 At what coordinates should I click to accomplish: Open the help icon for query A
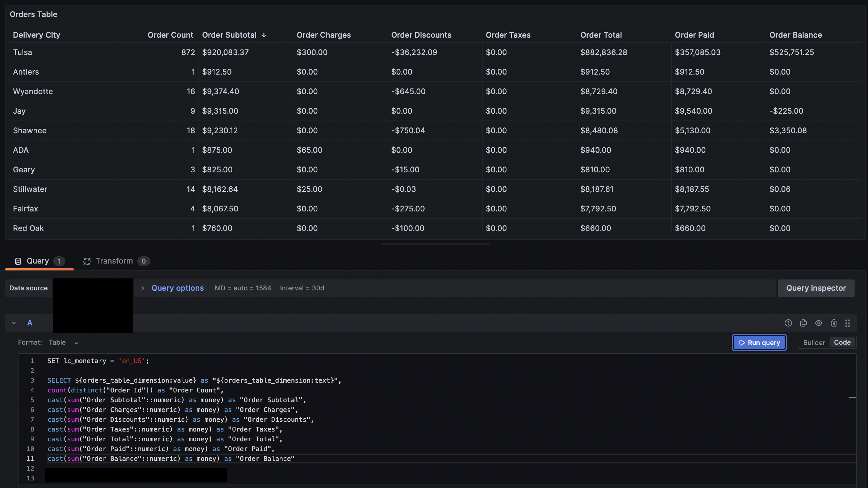pyautogui.click(x=788, y=323)
